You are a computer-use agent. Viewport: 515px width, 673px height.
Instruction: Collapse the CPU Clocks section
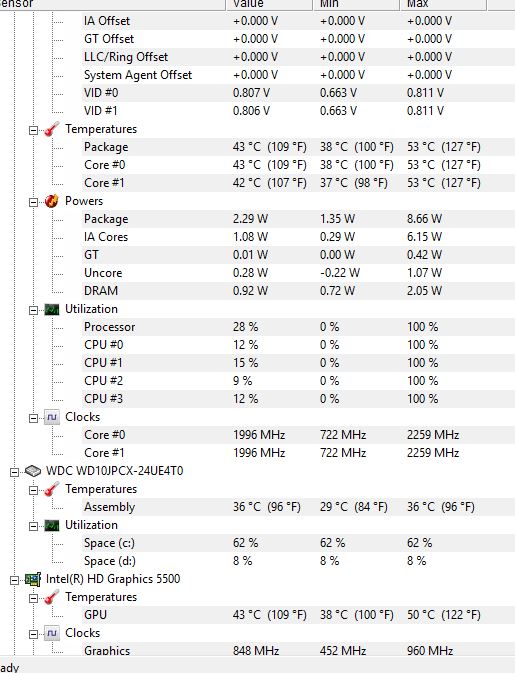pos(33,418)
